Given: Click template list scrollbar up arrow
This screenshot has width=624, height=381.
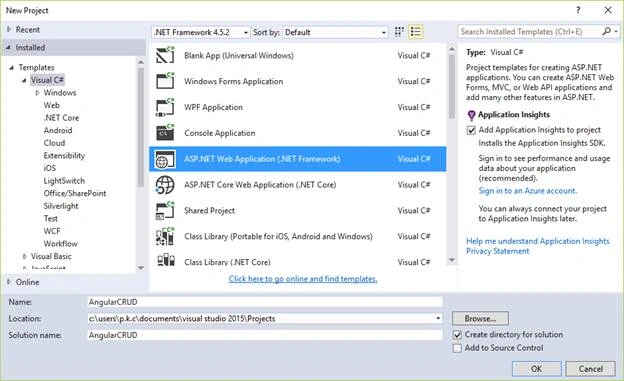Looking at the screenshot, I should pyautogui.click(x=452, y=49).
